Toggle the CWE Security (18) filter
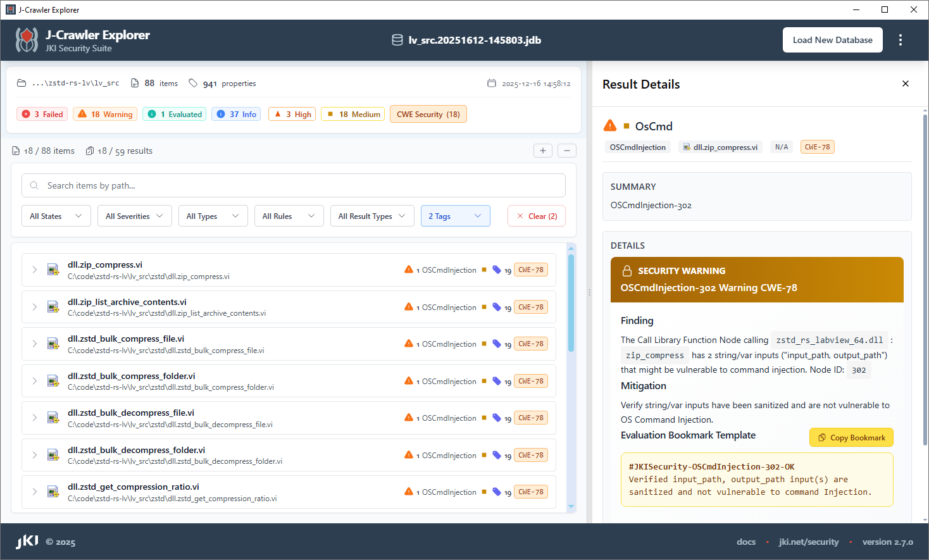929x560 pixels. point(428,114)
